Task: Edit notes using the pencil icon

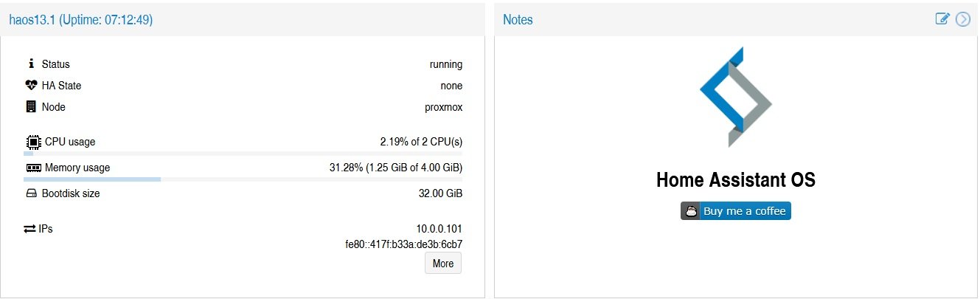Action: pyautogui.click(x=942, y=19)
